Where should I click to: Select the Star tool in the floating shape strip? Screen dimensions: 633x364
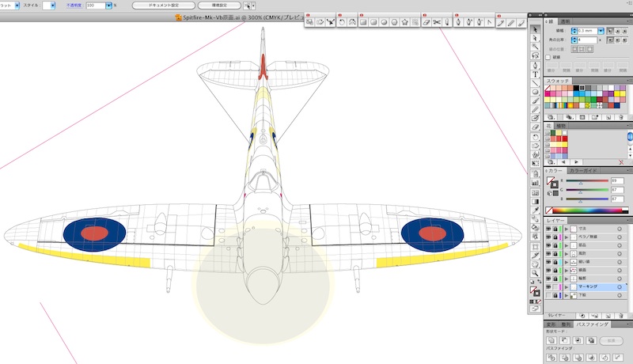click(x=405, y=22)
